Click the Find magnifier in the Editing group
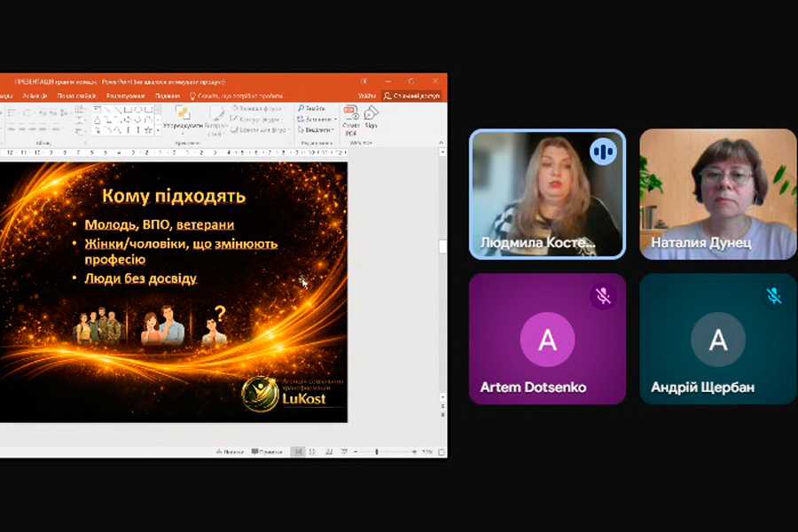Viewport: 798px width, 532px height. coord(301,108)
